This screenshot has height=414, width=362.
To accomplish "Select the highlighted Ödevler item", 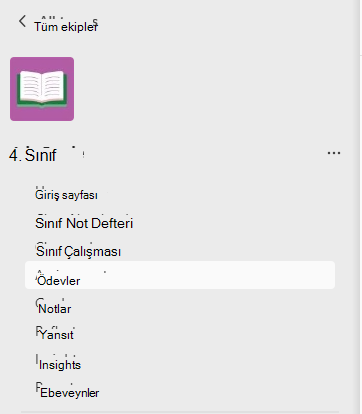I will [x=180, y=275].
